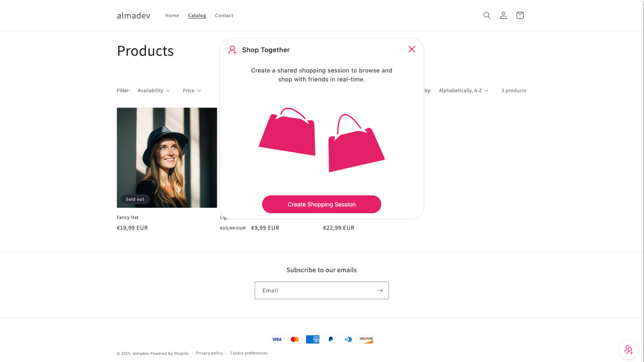This screenshot has width=644, height=362.
Task: Open the account login icon
Action: [503, 15]
